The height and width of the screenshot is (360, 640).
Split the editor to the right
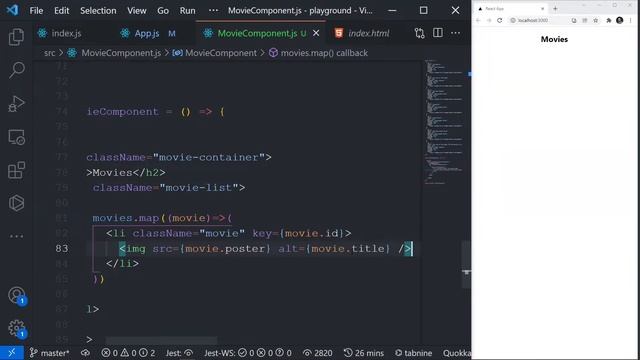coord(438,33)
